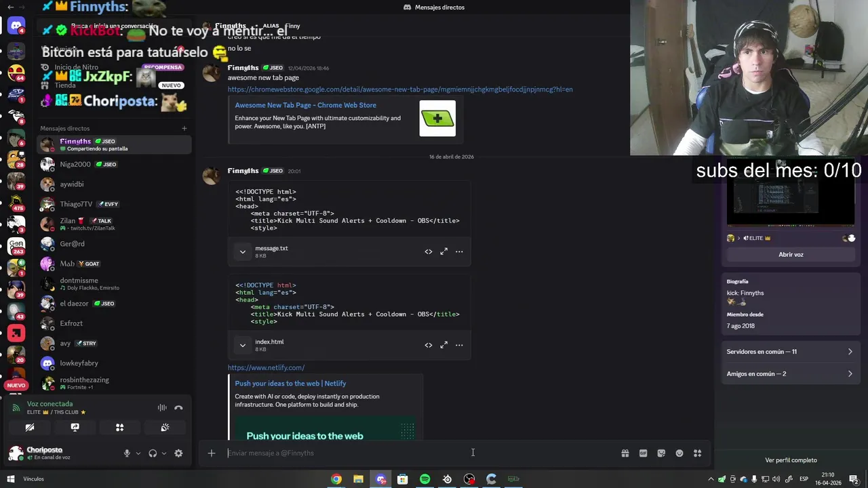Click the plus attach button in message bar
This screenshot has width=868, height=488.
(x=212, y=453)
